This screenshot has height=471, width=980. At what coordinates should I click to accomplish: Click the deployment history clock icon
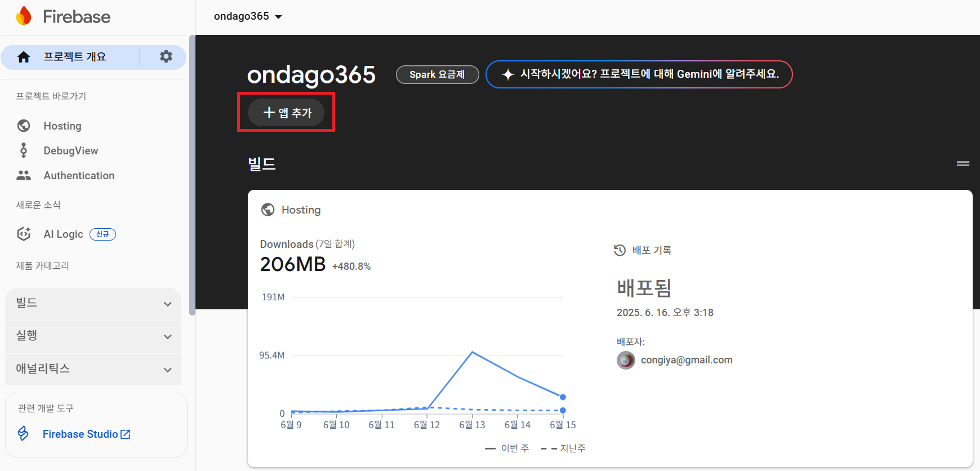tap(620, 250)
